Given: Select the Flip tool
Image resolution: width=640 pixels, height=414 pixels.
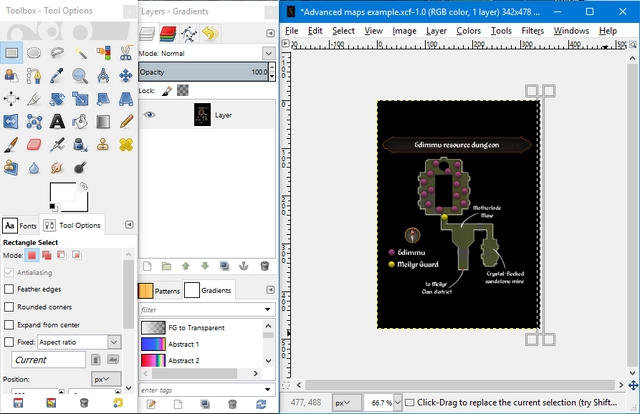Looking at the screenshot, I should (11, 122).
